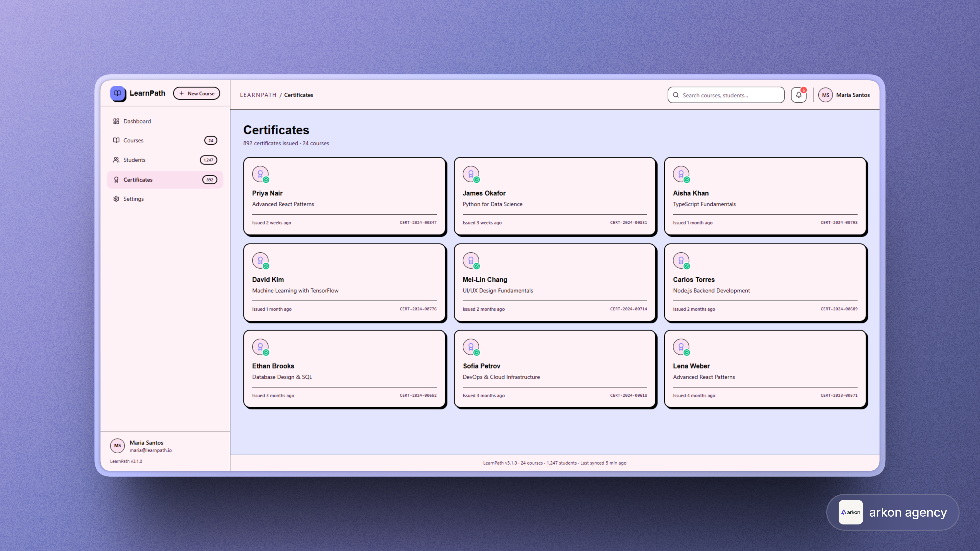The image size is (980, 551).
Task: Click certificate ID CERT-2024-00652
Action: 418,395
